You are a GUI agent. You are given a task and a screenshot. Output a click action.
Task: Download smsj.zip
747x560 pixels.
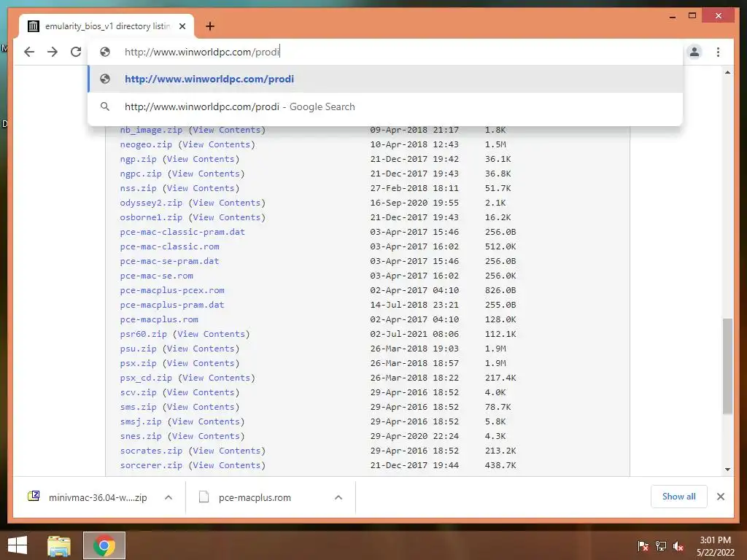tap(141, 421)
